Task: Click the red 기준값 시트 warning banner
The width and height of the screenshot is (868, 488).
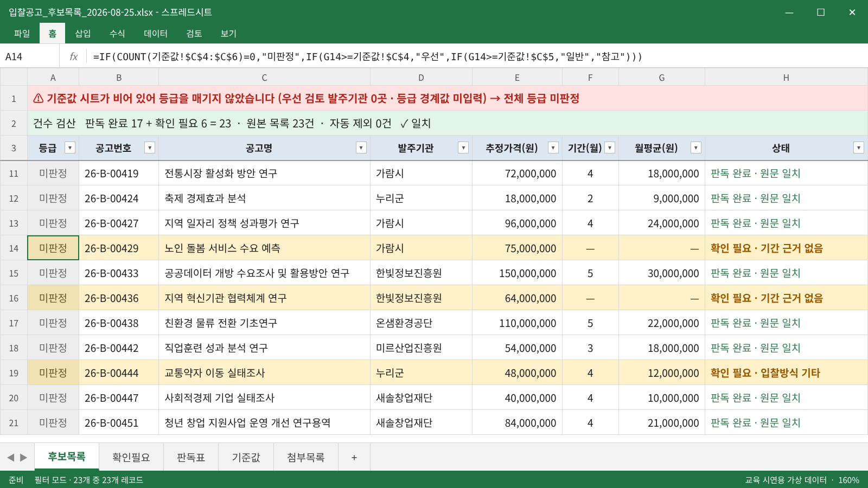Action: pyautogui.click(x=448, y=98)
